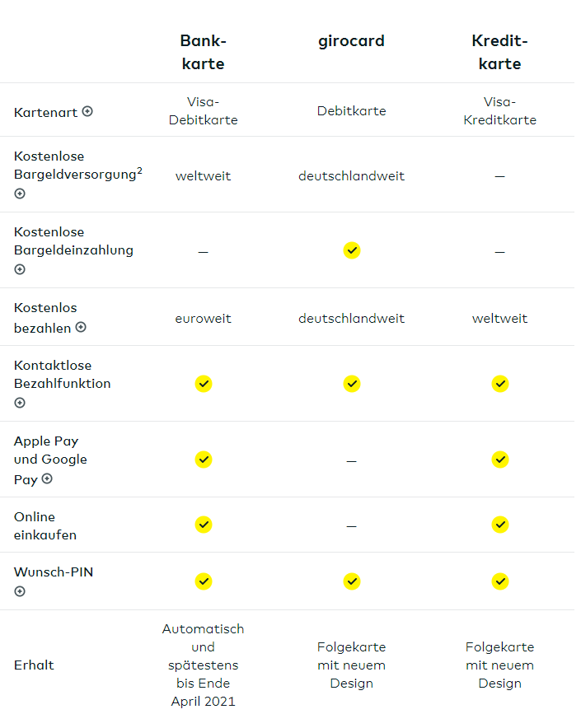Click Kreditkarte checkmark in Apple Pay row

pyautogui.click(x=500, y=460)
